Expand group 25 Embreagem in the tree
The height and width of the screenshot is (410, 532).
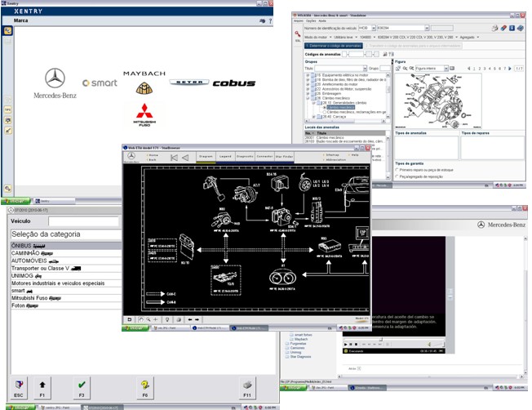coord(308,93)
